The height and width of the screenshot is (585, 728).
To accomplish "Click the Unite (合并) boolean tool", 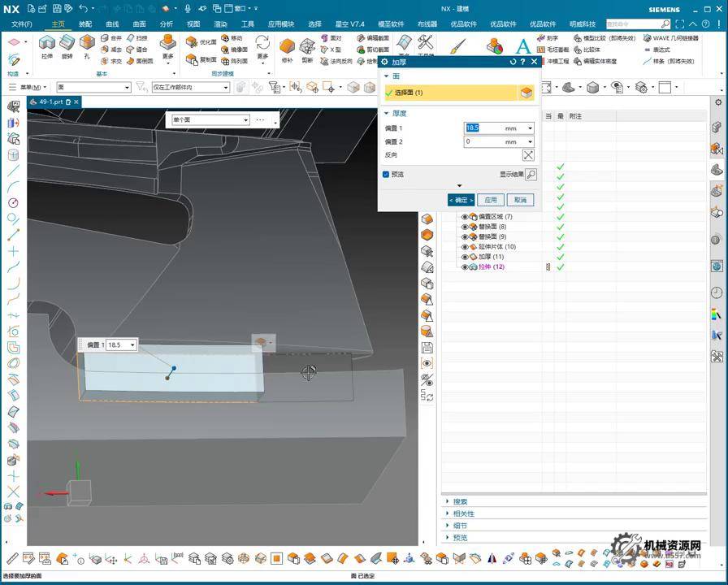I will pyautogui.click(x=111, y=38).
